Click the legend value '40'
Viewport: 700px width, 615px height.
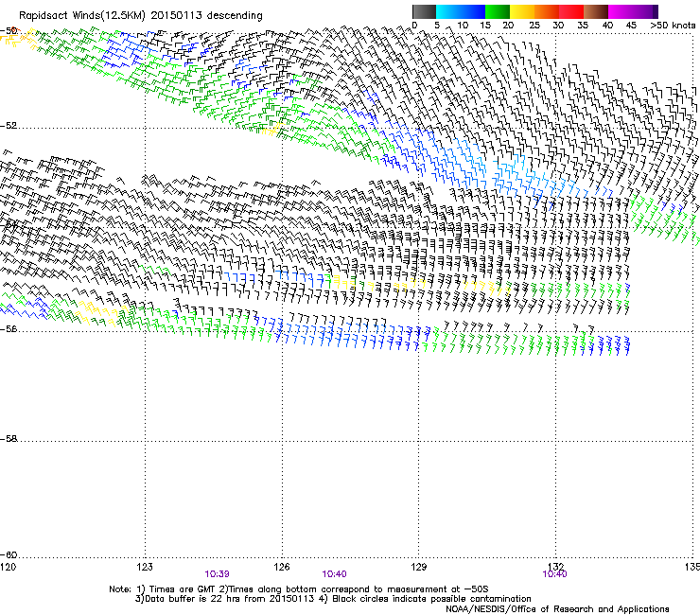tap(607, 26)
